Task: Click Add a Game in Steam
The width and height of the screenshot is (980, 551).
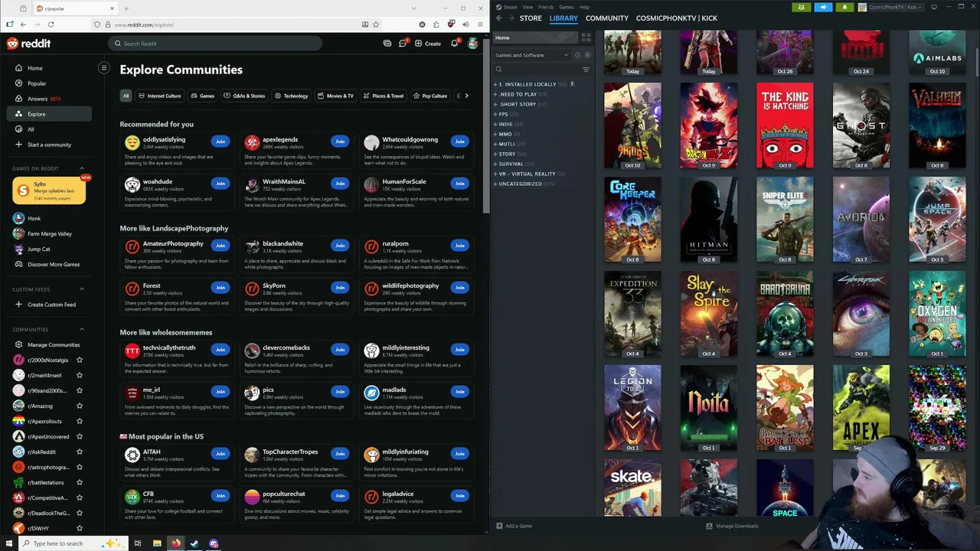Action: pos(514,526)
